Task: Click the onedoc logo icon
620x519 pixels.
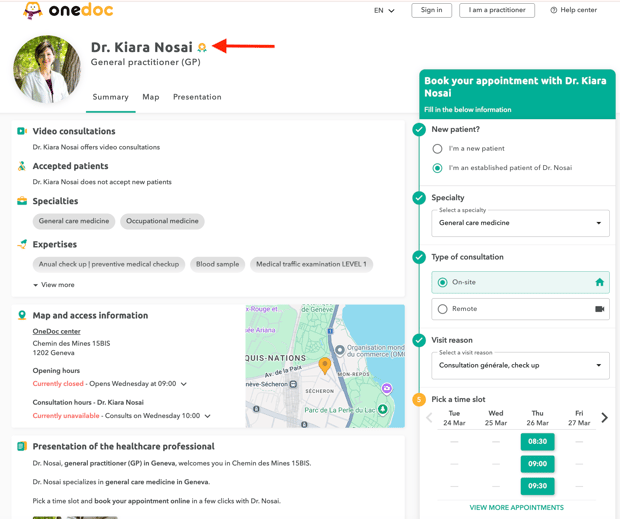Action: point(33,11)
